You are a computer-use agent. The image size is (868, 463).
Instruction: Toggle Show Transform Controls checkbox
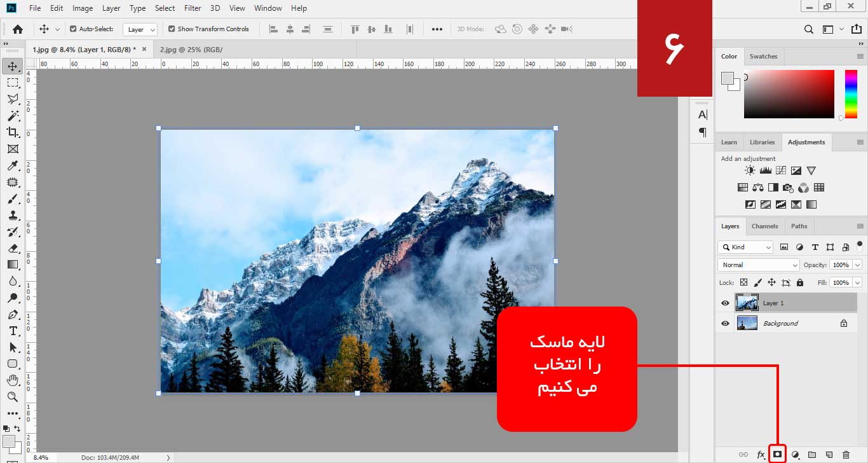pos(172,29)
